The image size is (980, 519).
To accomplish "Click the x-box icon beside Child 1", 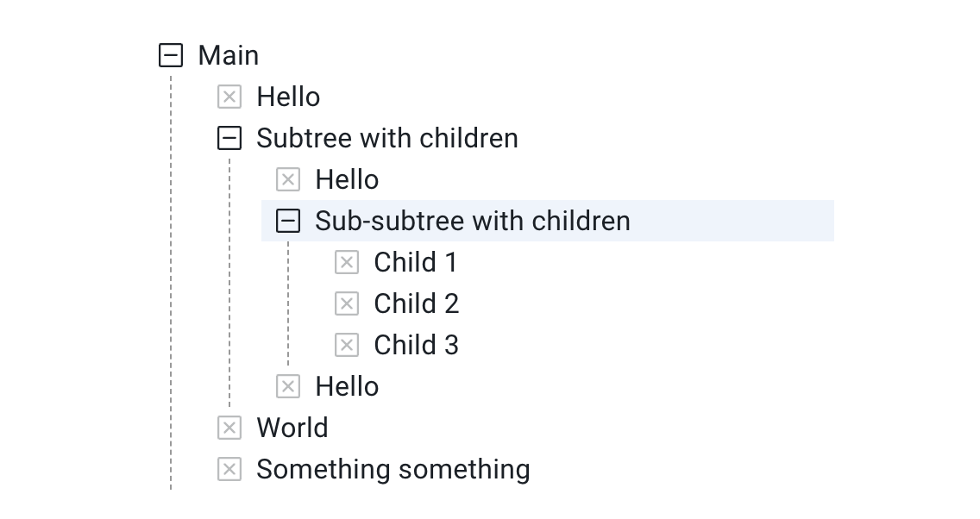I will point(347,262).
